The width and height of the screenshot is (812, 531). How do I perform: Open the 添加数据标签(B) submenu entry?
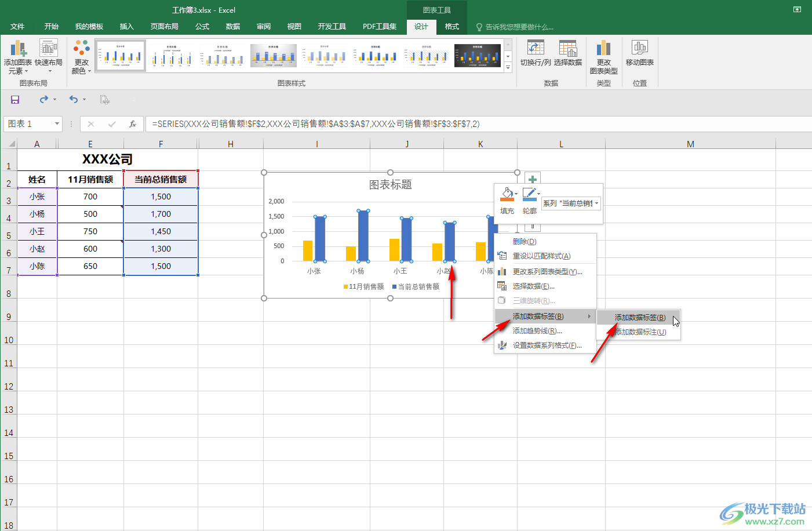(545, 316)
